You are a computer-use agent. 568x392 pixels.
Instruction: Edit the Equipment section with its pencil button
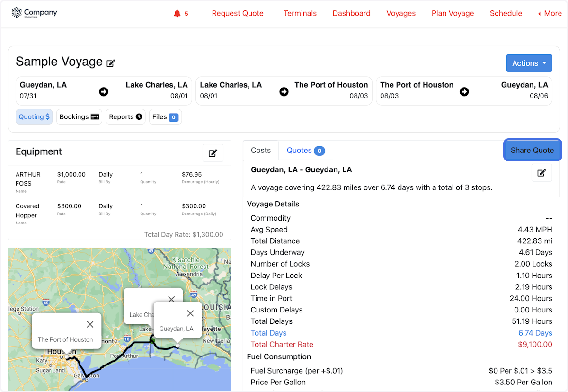[213, 153]
